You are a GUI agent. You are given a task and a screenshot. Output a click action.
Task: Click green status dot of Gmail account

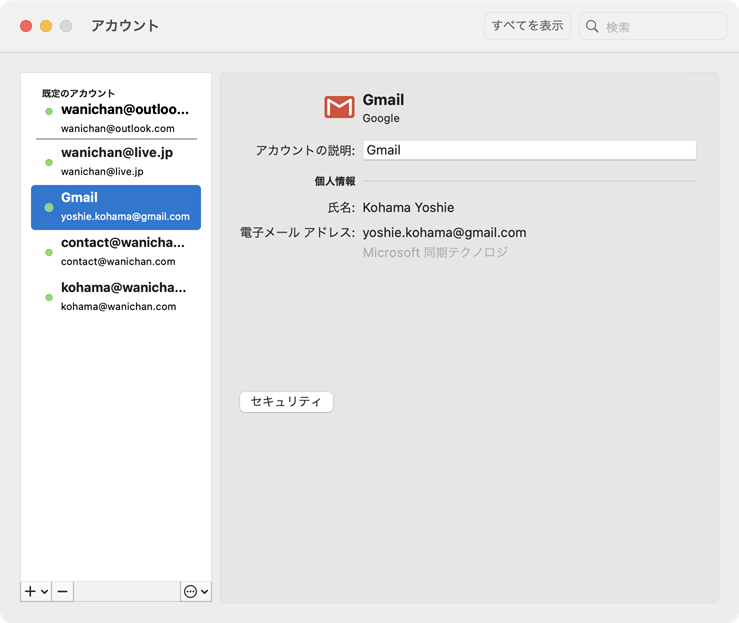[49, 207]
